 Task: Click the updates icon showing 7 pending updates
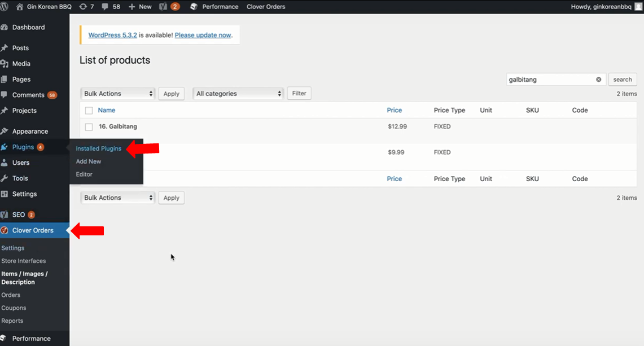(86, 6)
